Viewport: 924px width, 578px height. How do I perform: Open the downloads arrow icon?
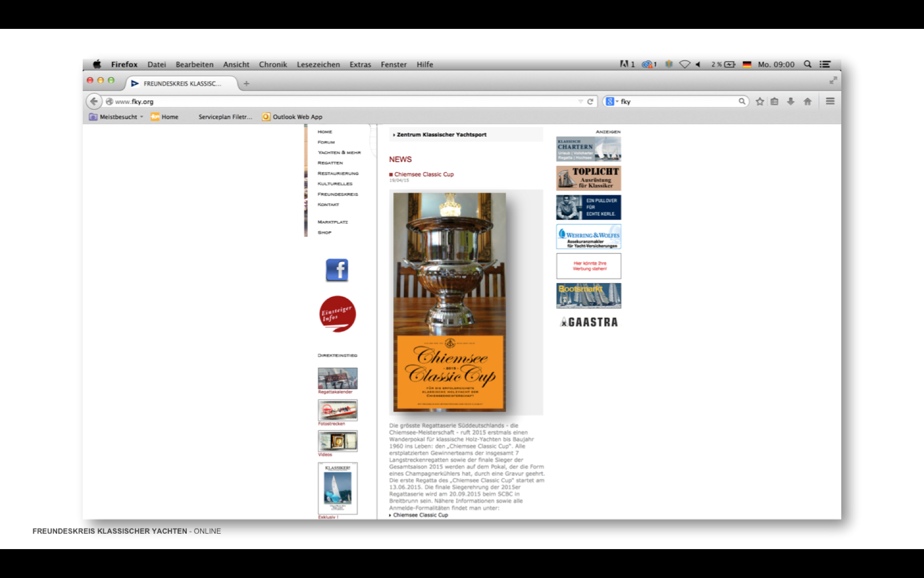click(x=791, y=101)
